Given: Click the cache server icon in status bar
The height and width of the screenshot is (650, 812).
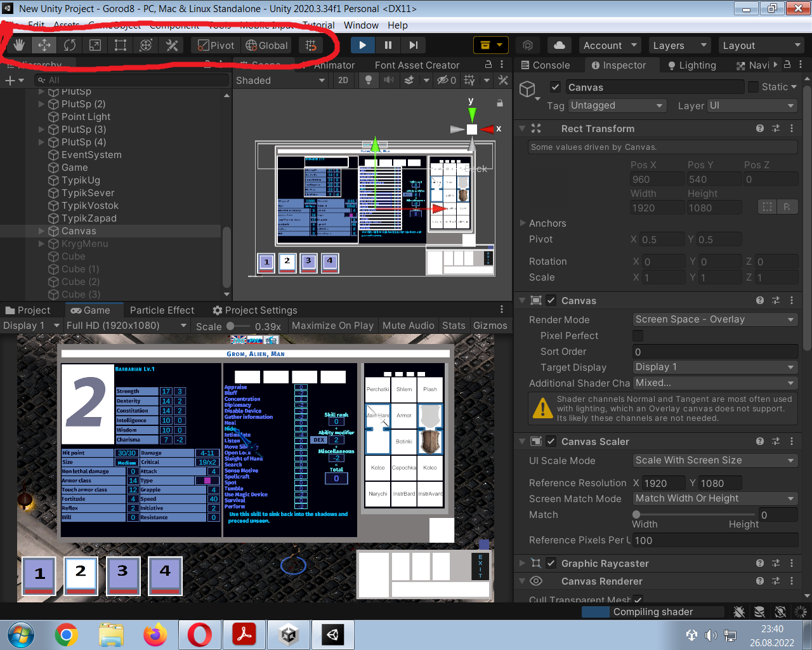Looking at the screenshot, I should click(x=759, y=612).
